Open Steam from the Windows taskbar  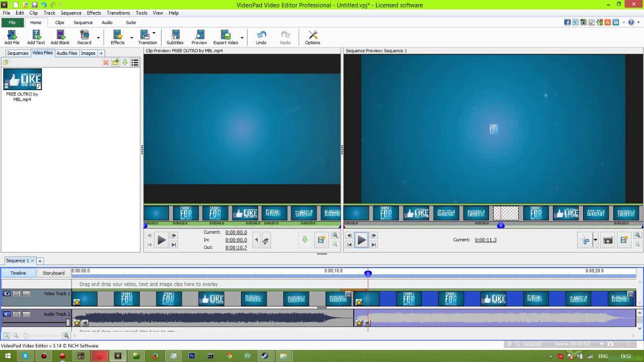(x=264, y=356)
